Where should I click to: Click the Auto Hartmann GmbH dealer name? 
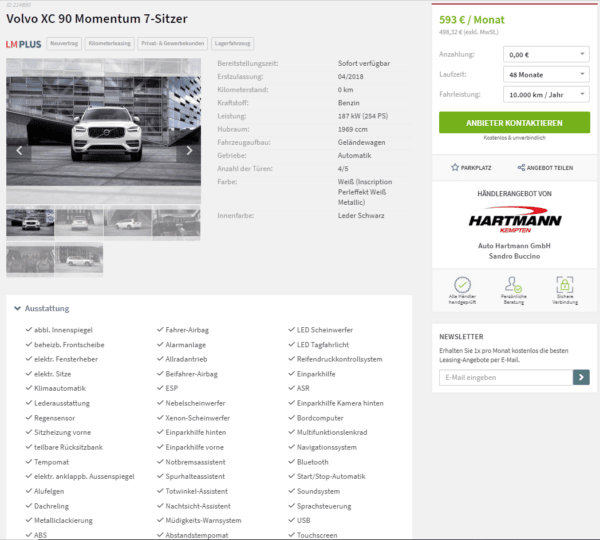[x=514, y=246]
